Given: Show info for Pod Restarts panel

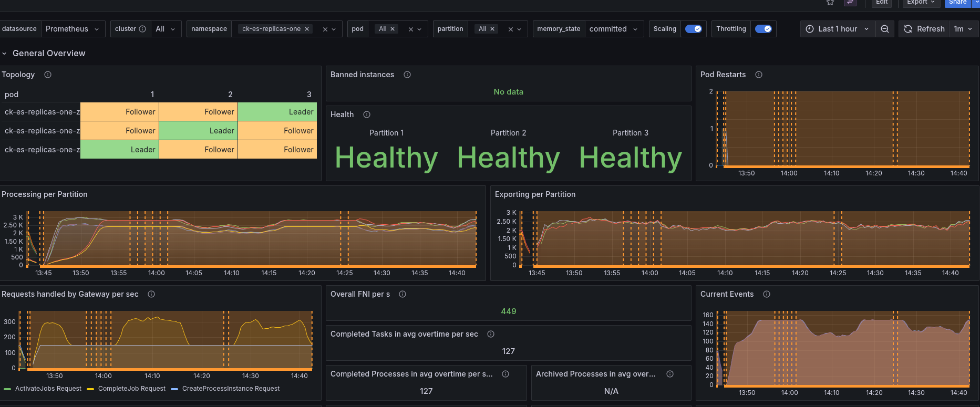Looking at the screenshot, I should (759, 75).
